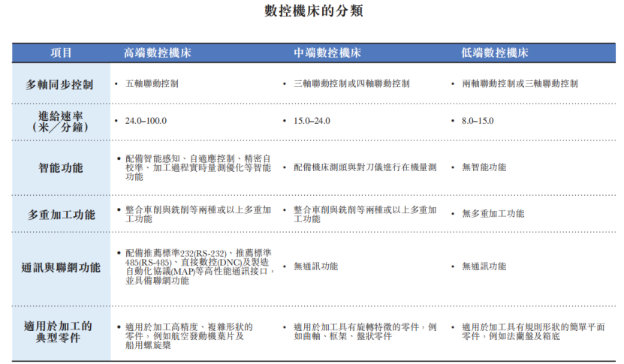This screenshot has width=624, height=364.
Task: Select the cell 三軸聯動控制或四軸聯動控制
Action: click(351, 83)
